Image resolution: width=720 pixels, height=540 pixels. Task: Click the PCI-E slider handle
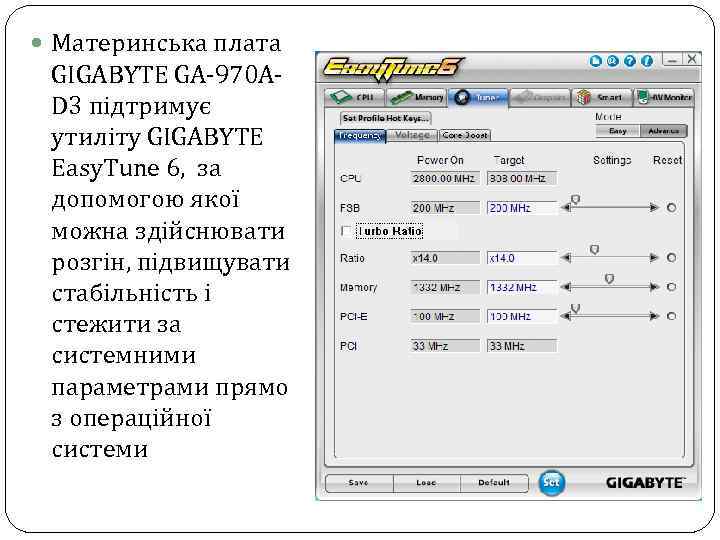click(575, 309)
